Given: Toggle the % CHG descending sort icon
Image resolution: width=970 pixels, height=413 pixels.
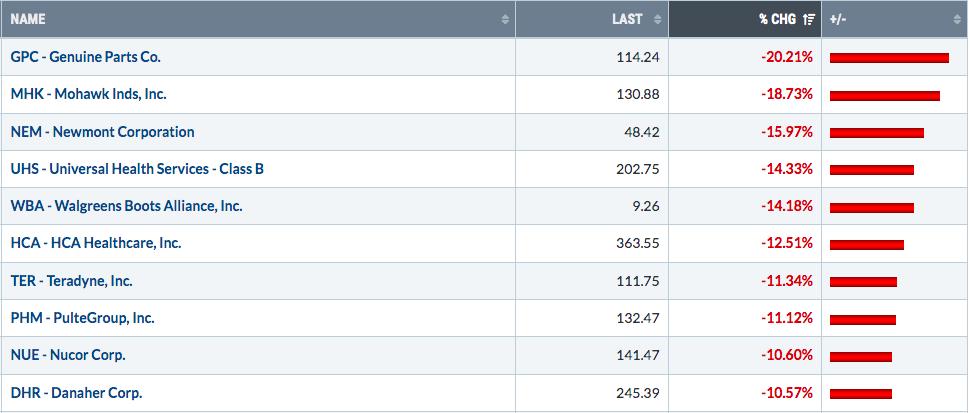Looking at the screenshot, I should pyautogui.click(x=809, y=20).
